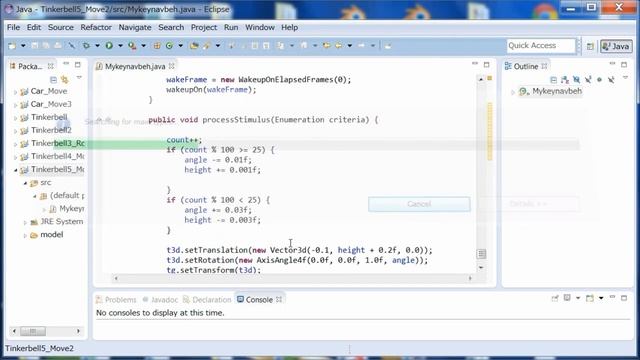
Task: Toggle Hide Fields in Outline
Action: click(576, 79)
